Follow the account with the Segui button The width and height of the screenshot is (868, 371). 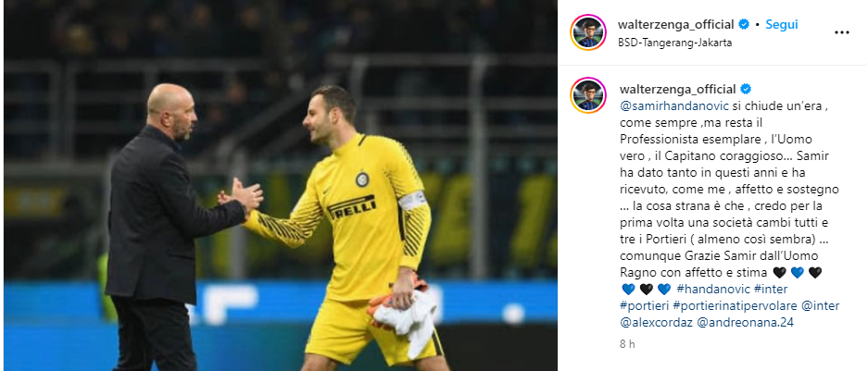coord(782,24)
